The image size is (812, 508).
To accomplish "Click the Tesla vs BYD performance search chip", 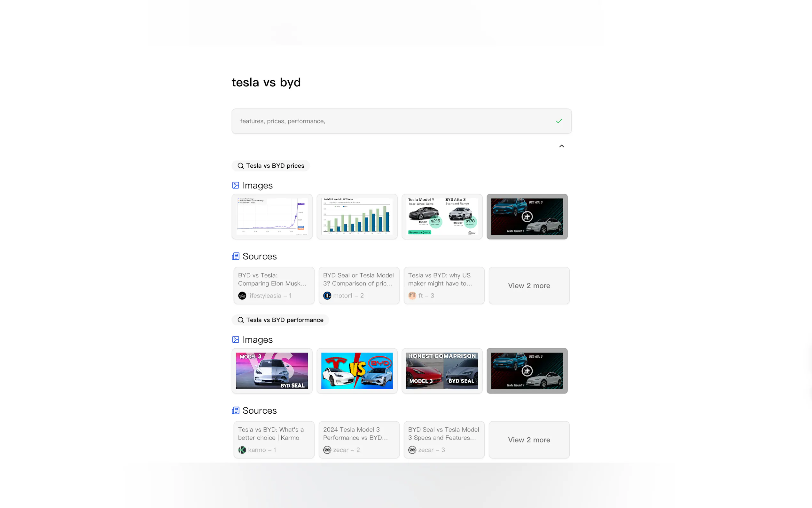I will 280,320.
